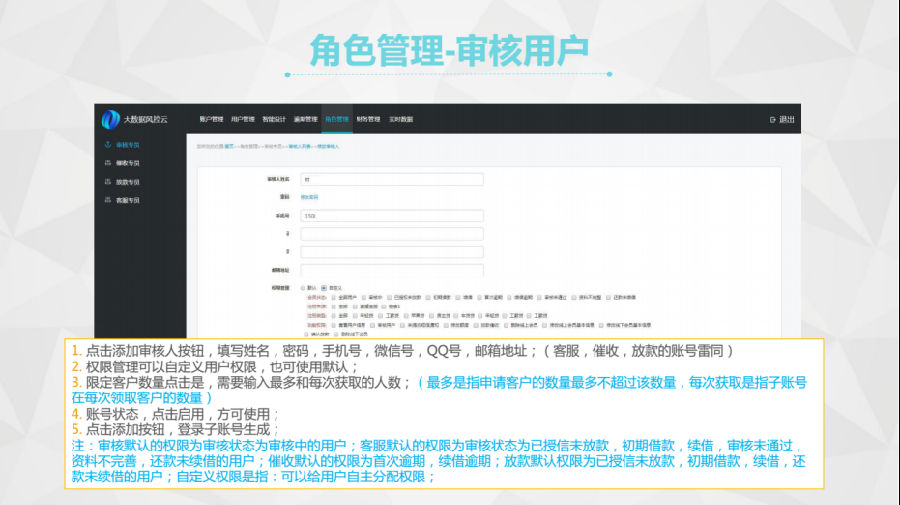This screenshot has height=505, width=900.
Task: Select the 自定义 permission radio button
Action: tap(323, 287)
